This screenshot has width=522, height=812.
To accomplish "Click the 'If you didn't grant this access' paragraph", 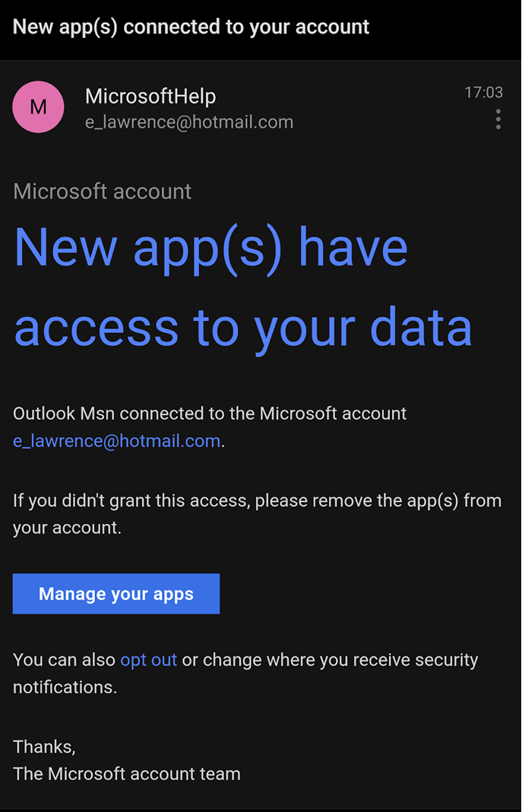I will coord(257,514).
